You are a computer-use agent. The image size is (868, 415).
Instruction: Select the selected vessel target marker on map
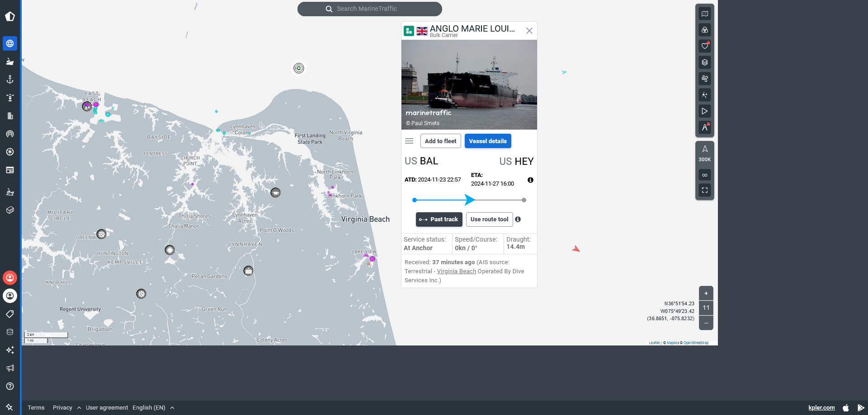[299, 68]
